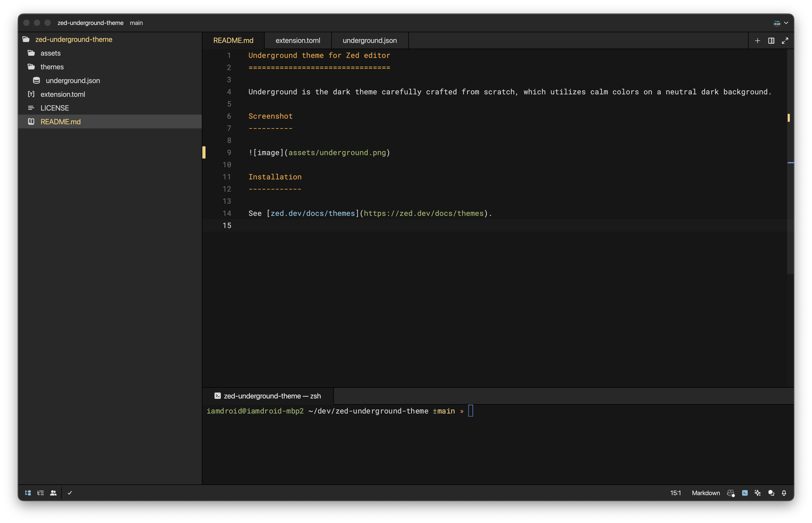Screen dimensions: 812x523
Task: Select README.md in the project tree
Action: [110, 122]
